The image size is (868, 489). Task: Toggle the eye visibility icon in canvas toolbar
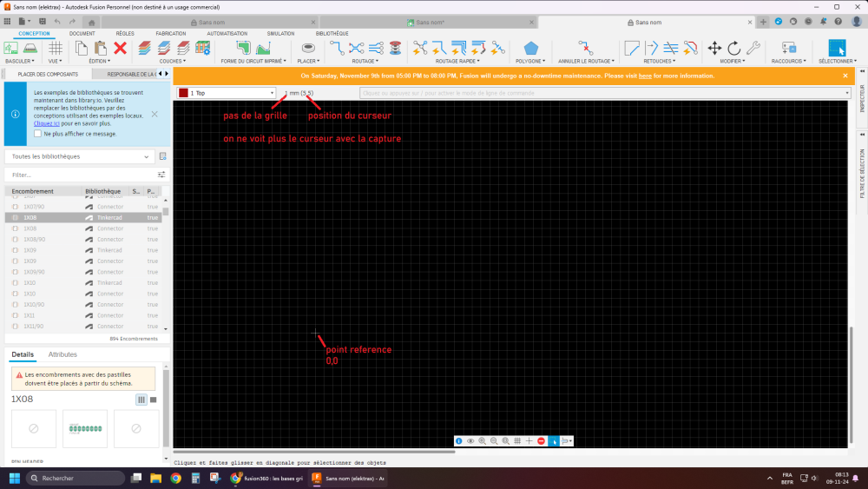(470, 441)
